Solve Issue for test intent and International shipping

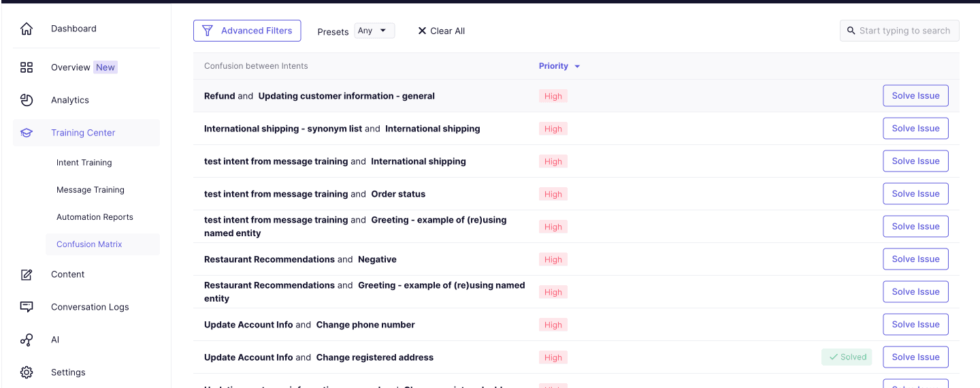pos(915,161)
